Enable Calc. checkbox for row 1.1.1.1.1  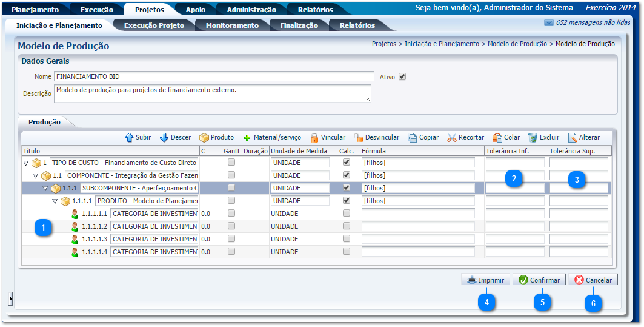tap(346, 214)
